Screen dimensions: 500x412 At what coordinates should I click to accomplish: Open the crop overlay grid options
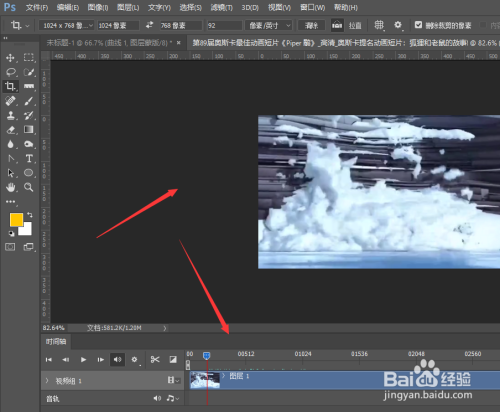point(379,25)
